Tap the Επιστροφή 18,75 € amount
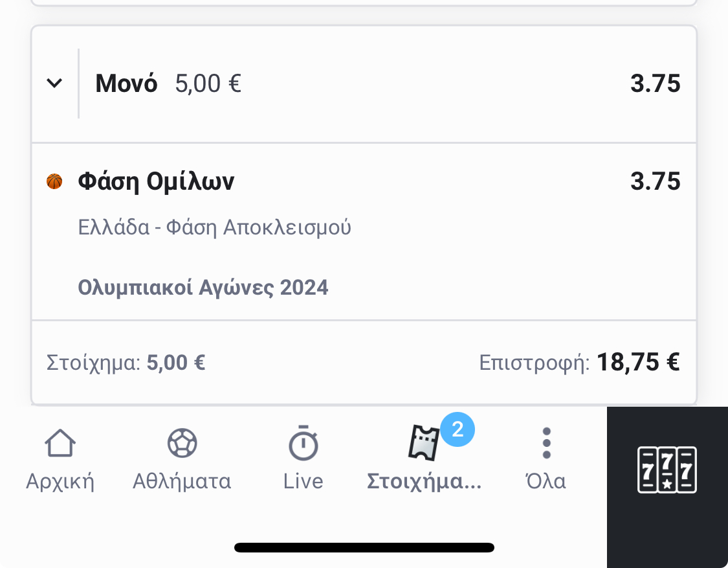 [x=637, y=362]
